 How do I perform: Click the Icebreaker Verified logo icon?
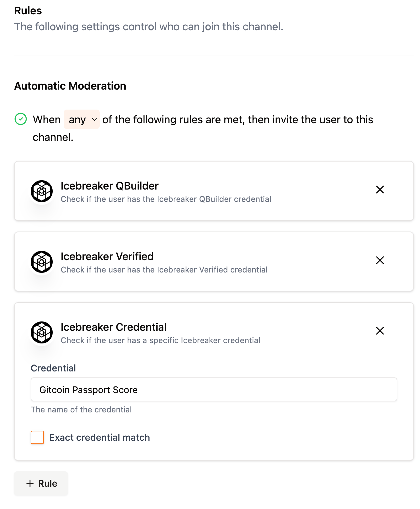click(42, 262)
